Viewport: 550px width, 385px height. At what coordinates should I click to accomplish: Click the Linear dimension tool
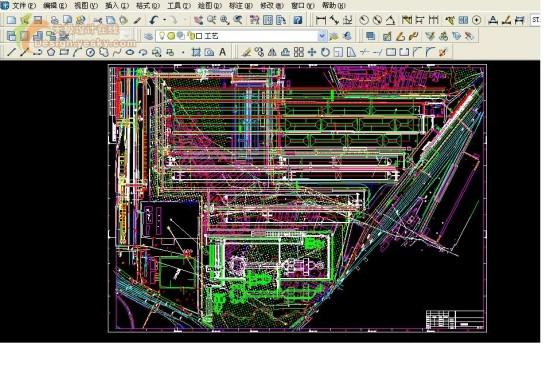pos(320,20)
